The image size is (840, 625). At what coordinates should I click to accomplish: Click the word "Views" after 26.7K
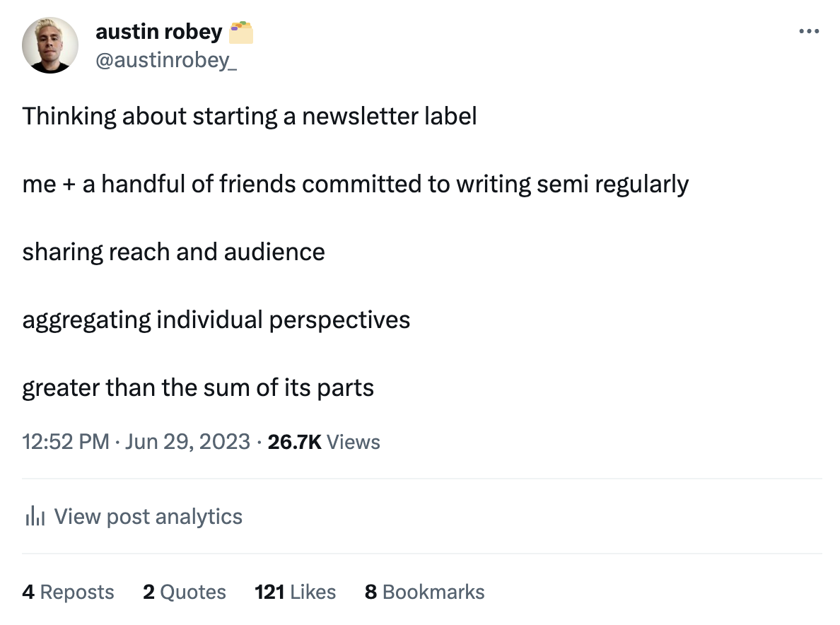tap(354, 443)
